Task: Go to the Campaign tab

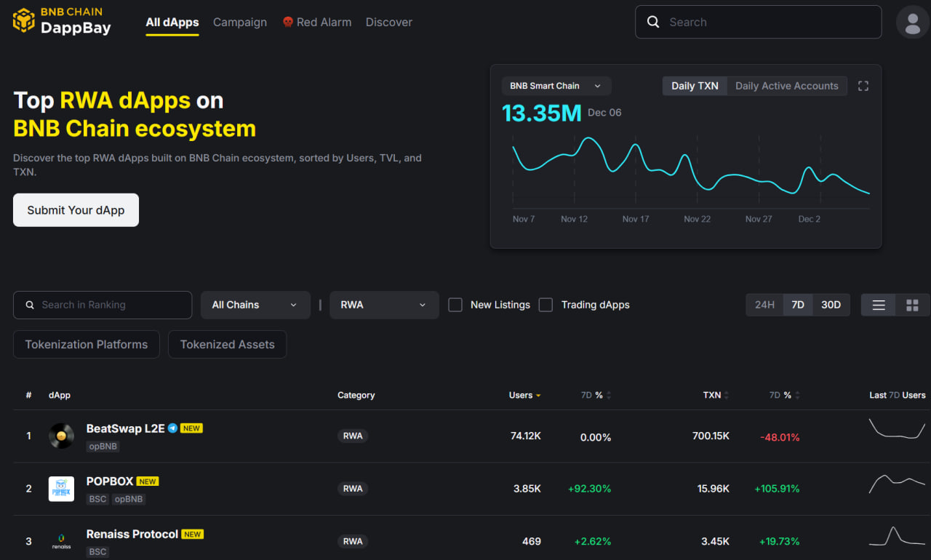Action: pos(240,23)
